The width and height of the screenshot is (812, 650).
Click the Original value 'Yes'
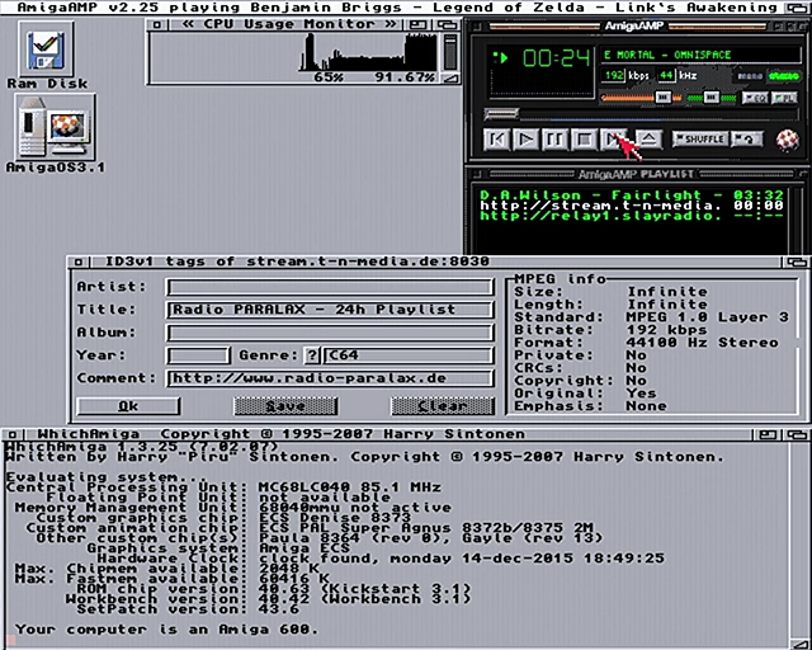(x=641, y=393)
